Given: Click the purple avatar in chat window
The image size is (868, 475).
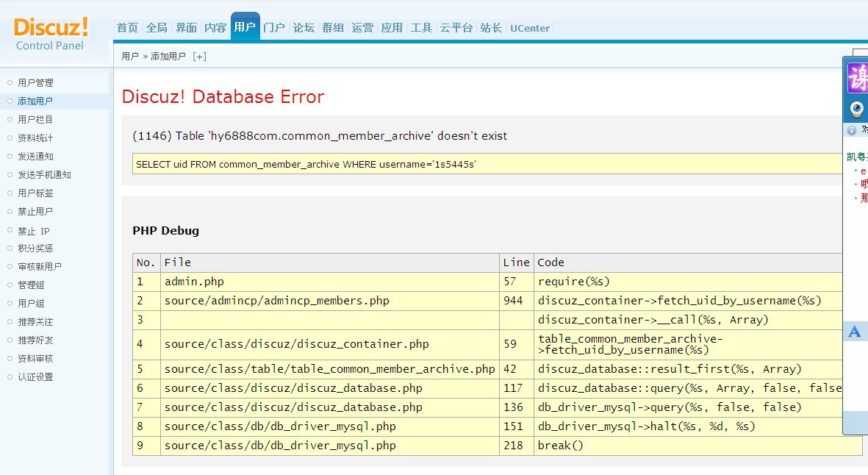Looking at the screenshot, I should [858, 78].
